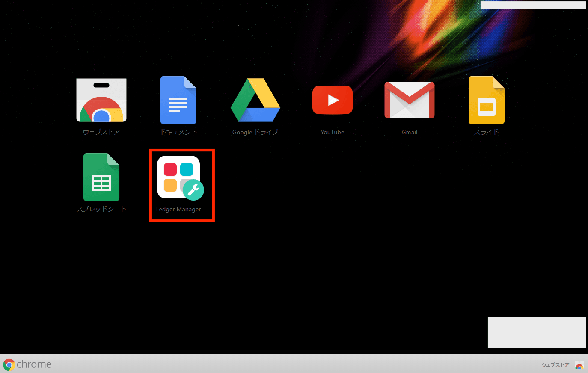Click the small Web Store icon in the footer
The image size is (588, 373).
click(579, 365)
